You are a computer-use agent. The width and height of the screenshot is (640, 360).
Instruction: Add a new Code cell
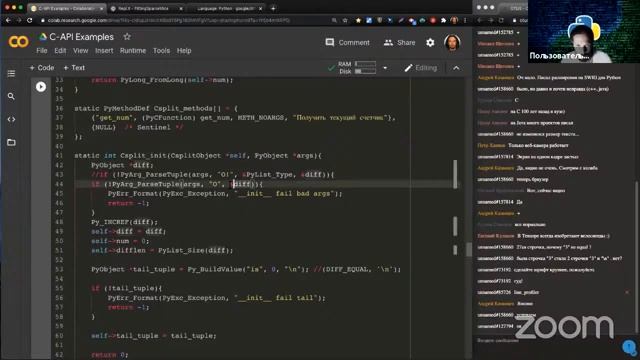click(x=42, y=68)
